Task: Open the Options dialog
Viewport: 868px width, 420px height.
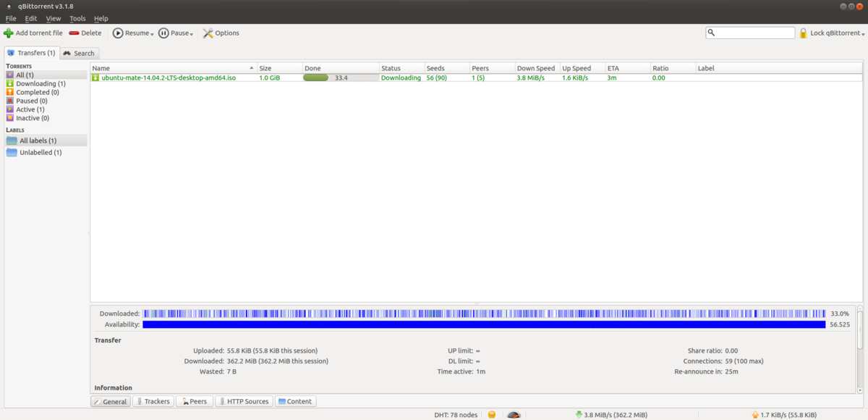Action: tap(221, 33)
